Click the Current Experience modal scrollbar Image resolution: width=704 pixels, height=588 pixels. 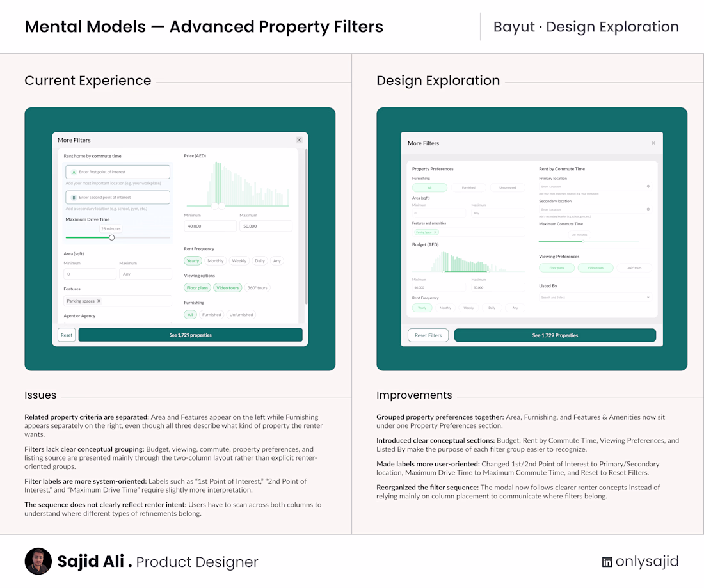coord(306,226)
